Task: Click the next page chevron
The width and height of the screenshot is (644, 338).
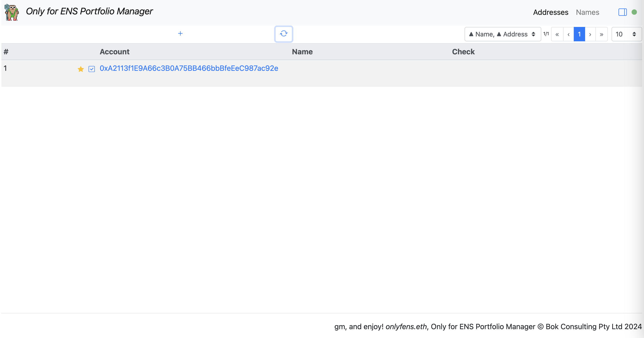Action: click(590, 34)
